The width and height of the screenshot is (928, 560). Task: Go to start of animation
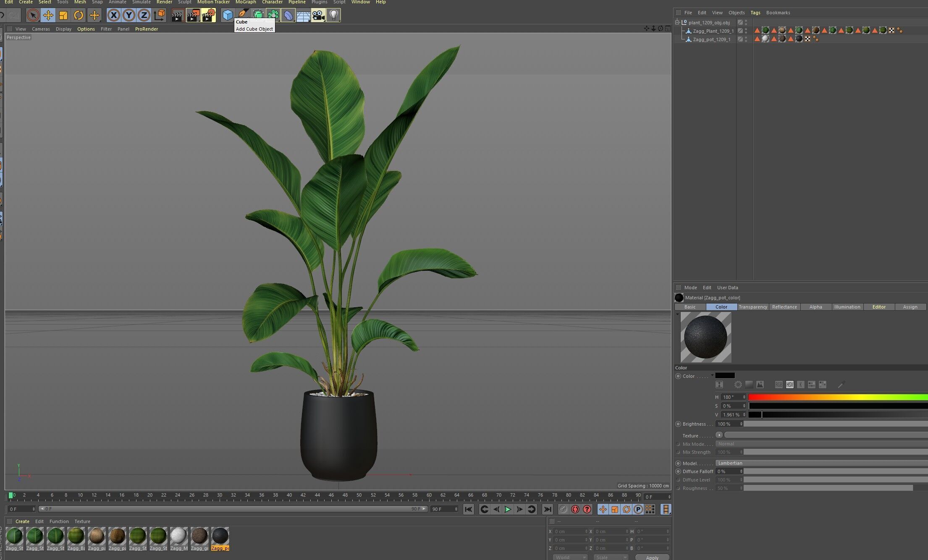point(469,509)
